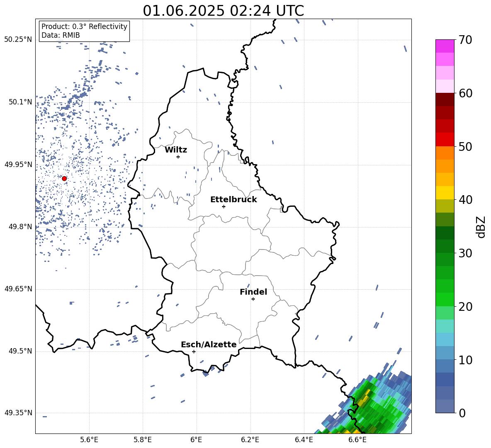Viewport: 491px width, 448px height.
Task: Click the 6.6°E longitude label
Action: point(357,440)
